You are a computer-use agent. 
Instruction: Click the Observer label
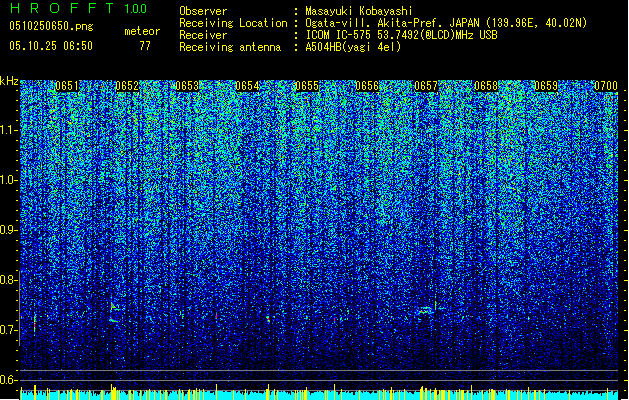click(203, 11)
